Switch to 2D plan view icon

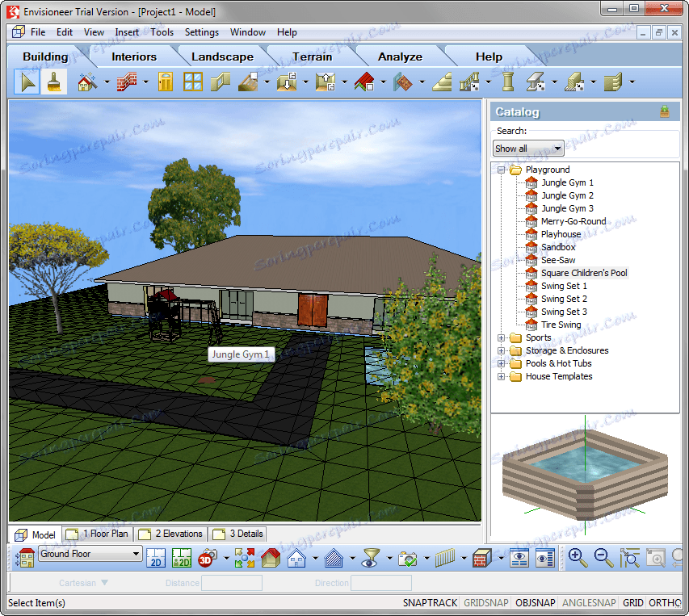[x=156, y=558]
